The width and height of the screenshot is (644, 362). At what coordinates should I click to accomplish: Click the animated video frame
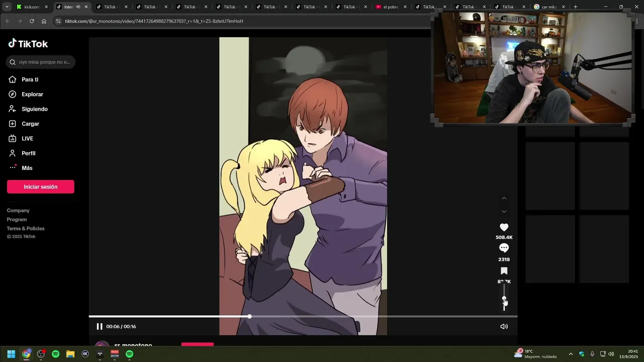click(x=303, y=186)
